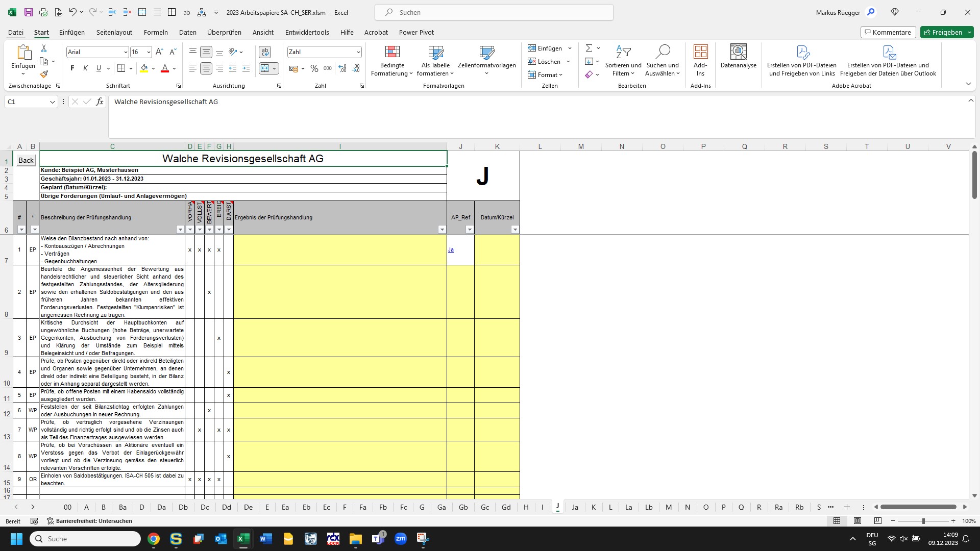The height and width of the screenshot is (551, 980).
Task: Toggle align text right
Action: point(219,68)
